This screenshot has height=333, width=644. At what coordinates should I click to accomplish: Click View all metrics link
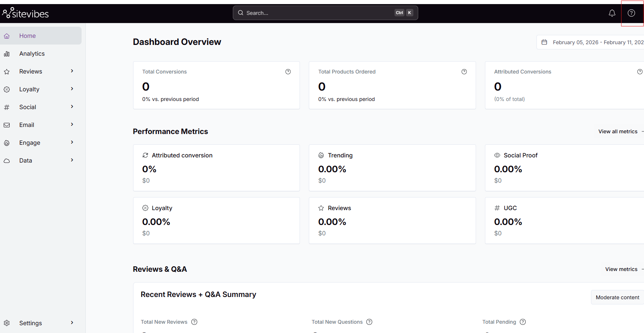(x=618, y=131)
